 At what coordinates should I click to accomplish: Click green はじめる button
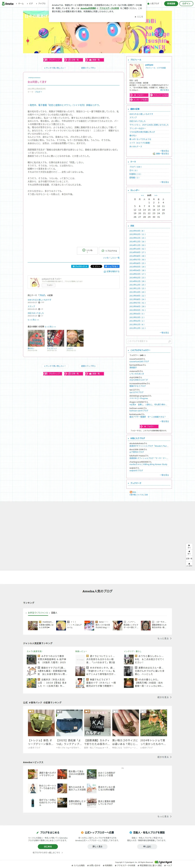pos(48,846)
